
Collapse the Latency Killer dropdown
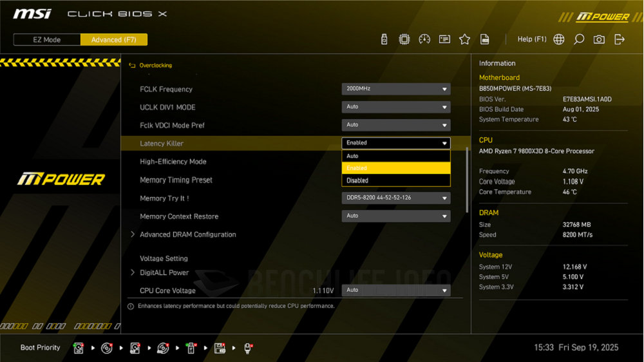[x=396, y=143]
